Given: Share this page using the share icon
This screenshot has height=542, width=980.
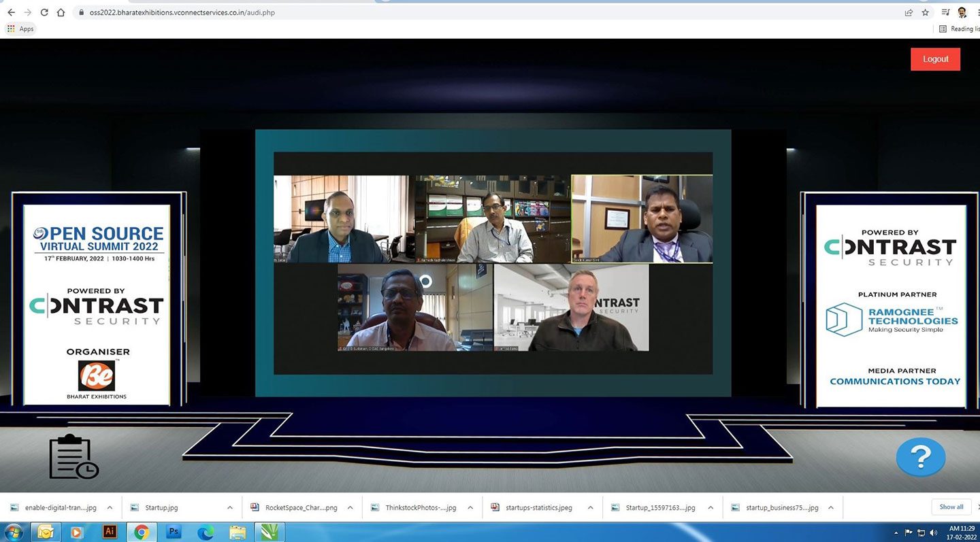Looking at the screenshot, I should (x=909, y=12).
